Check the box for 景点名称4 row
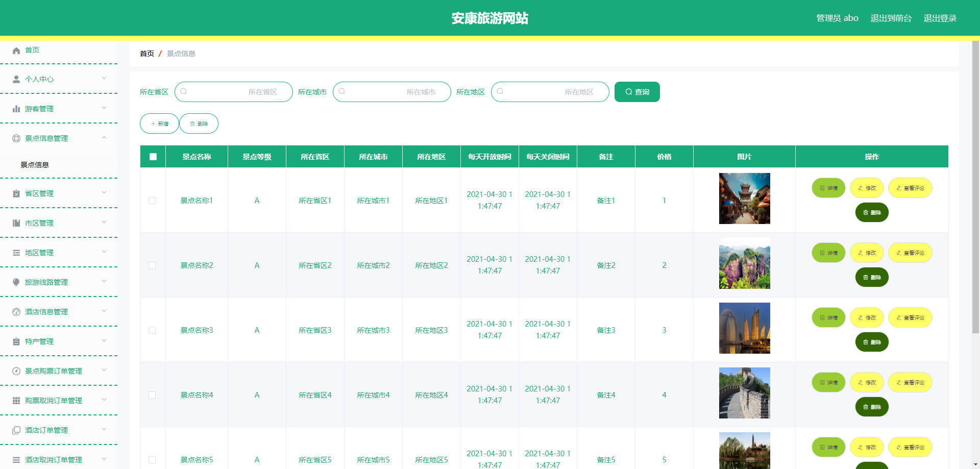This screenshot has height=469, width=980. coord(152,395)
